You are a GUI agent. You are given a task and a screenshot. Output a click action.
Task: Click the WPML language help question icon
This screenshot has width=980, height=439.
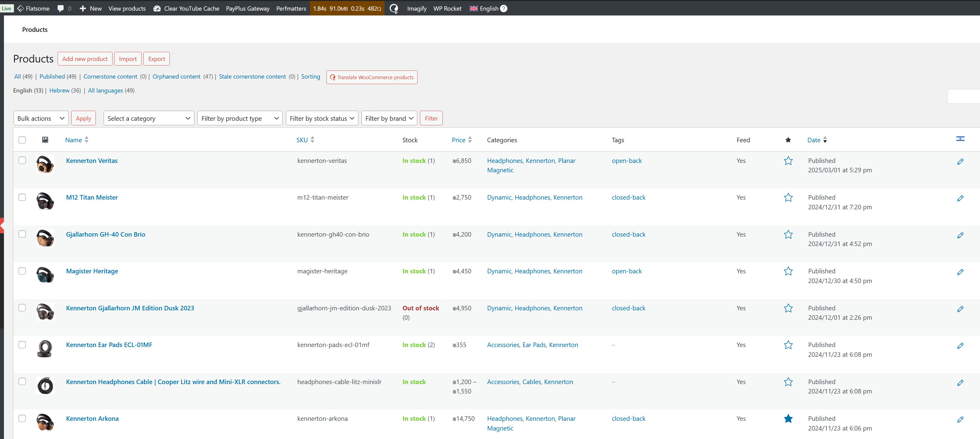[x=503, y=8]
